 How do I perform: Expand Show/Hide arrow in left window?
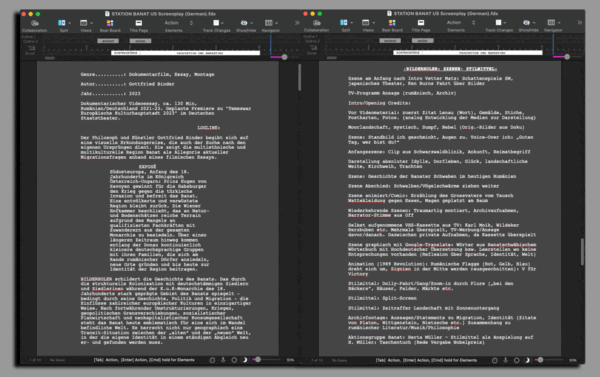[x=252, y=23]
